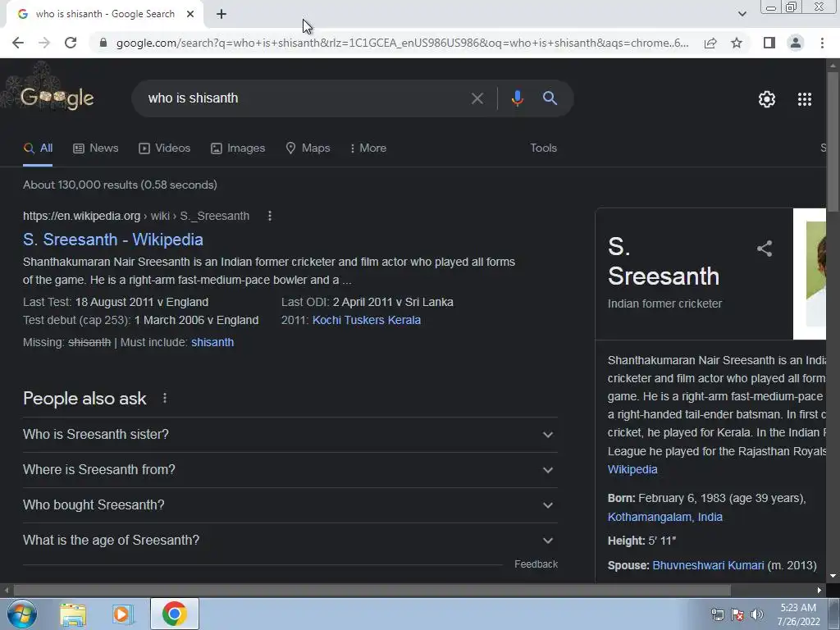840x630 pixels.
Task: Open the More search filters menu
Action: pyautogui.click(x=368, y=148)
